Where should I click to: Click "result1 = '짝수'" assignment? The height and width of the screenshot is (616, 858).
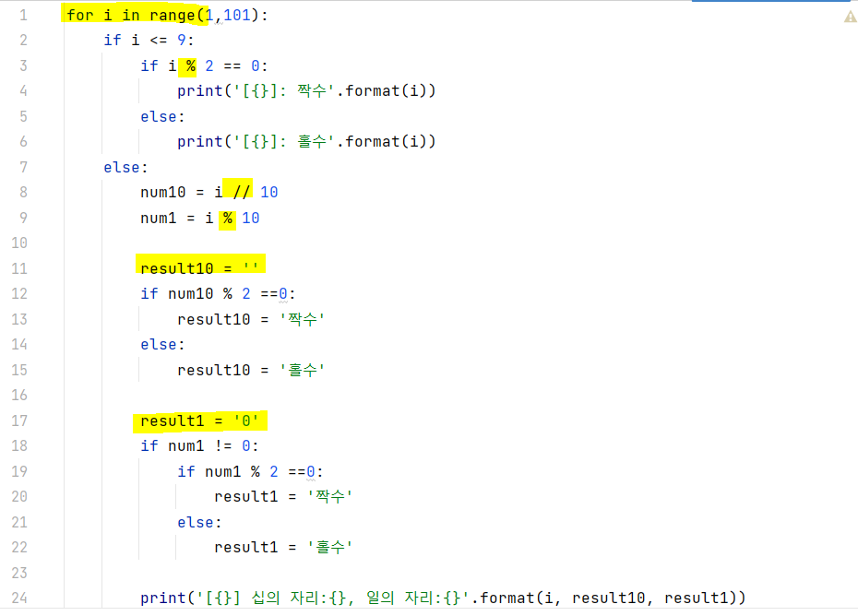pyautogui.click(x=283, y=497)
